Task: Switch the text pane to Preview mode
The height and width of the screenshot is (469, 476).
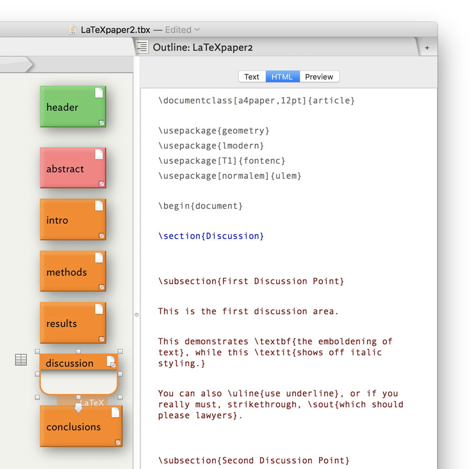Action: [x=319, y=77]
